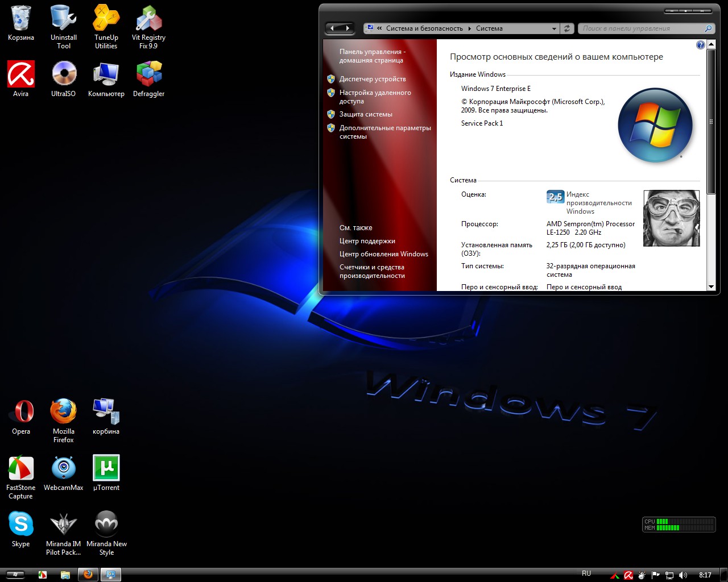Select the Vit Registry Fix 9.9 icon
This screenshot has width=728, height=582.
tap(148, 27)
